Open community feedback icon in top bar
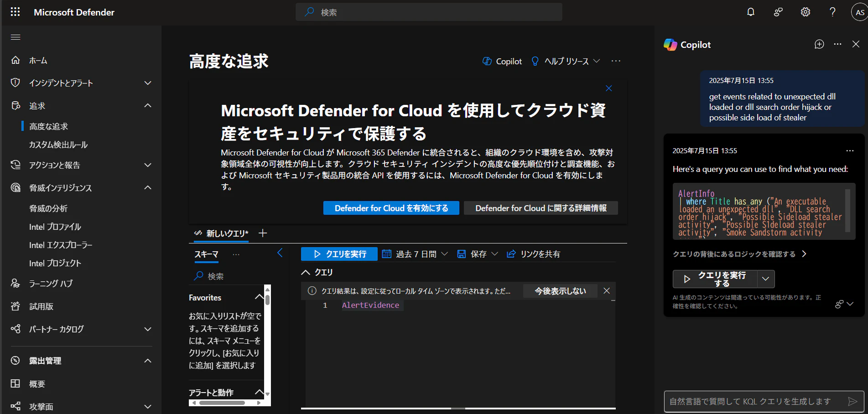The width and height of the screenshot is (868, 414). click(778, 12)
